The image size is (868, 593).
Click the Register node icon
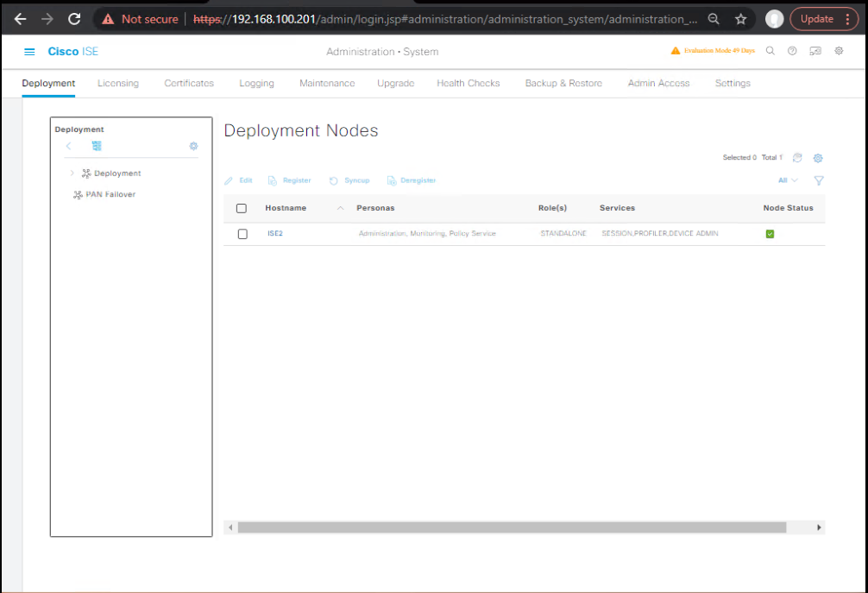point(273,181)
